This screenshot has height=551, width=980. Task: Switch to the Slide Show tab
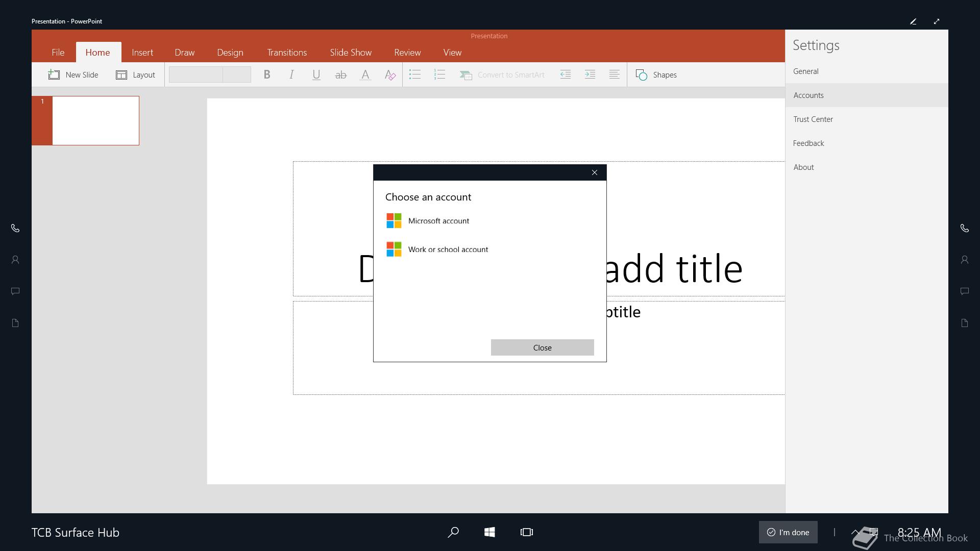tap(351, 52)
